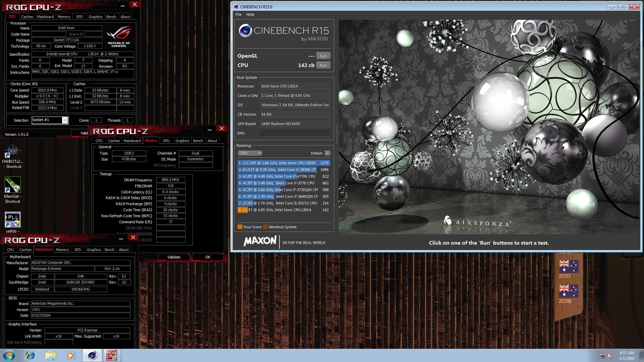Open the File menu in Cinebench

[238, 14]
